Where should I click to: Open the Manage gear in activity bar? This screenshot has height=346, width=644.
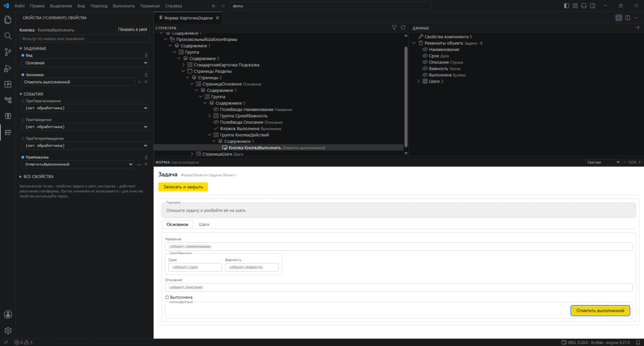(8, 330)
